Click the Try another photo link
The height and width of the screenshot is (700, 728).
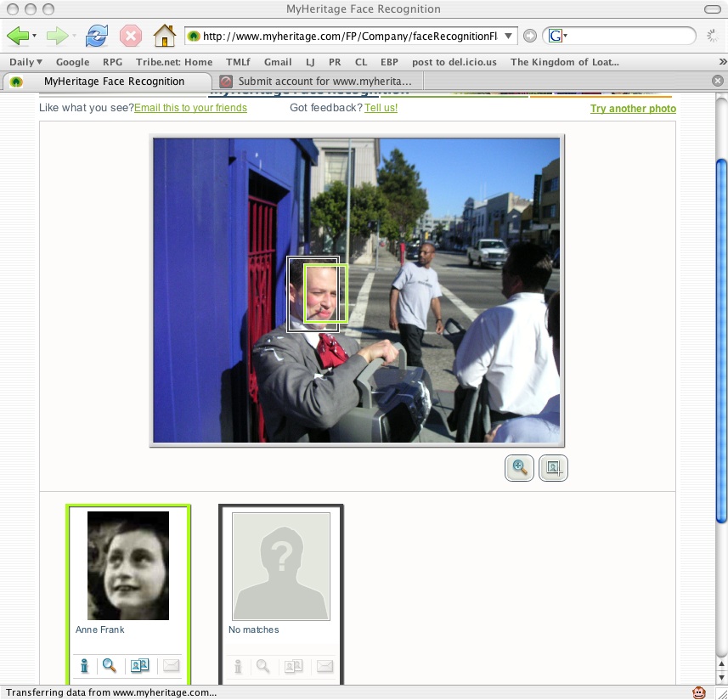pyautogui.click(x=633, y=109)
